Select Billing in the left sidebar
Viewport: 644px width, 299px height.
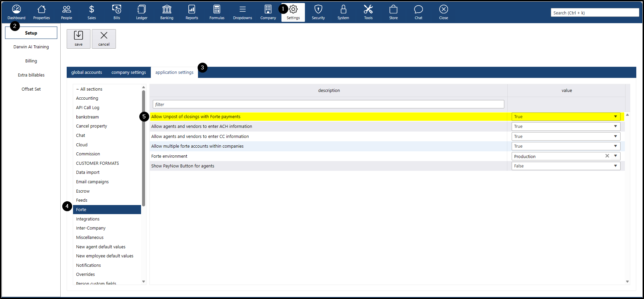(31, 61)
